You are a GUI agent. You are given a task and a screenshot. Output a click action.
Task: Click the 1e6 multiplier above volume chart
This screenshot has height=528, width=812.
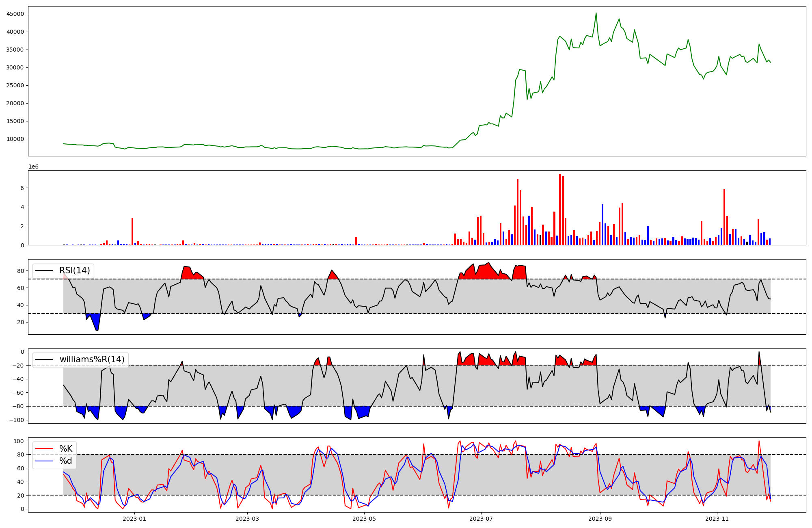pyautogui.click(x=33, y=167)
